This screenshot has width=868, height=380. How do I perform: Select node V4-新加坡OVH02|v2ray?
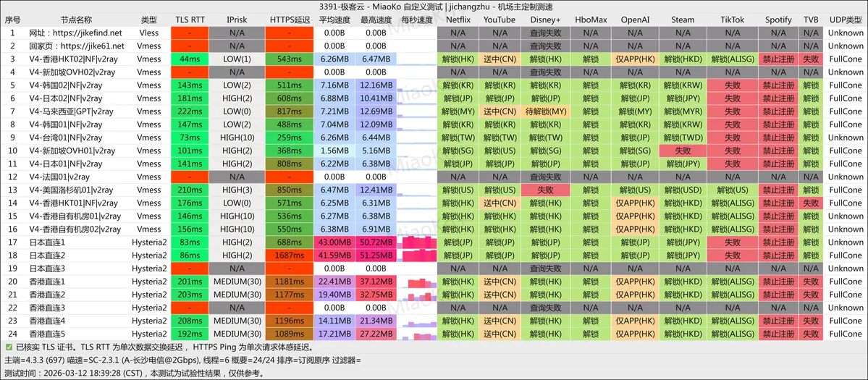pyautogui.click(x=72, y=72)
